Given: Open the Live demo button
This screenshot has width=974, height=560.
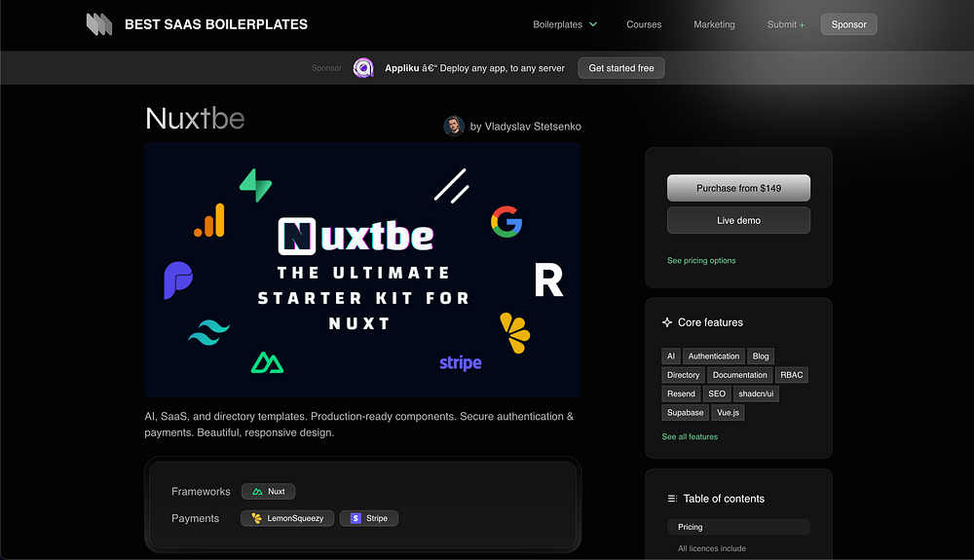Looking at the screenshot, I should (738, 220).
